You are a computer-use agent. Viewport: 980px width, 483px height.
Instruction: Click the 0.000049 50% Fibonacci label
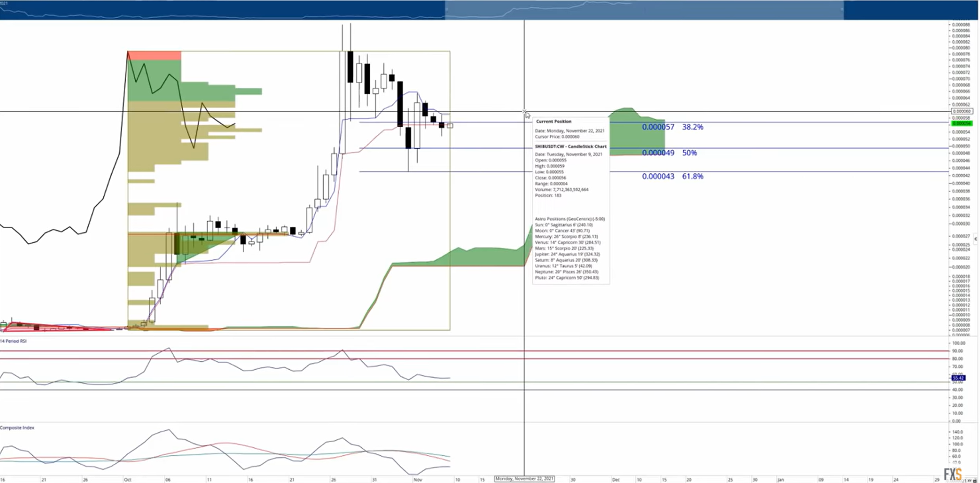click(670, 153)
